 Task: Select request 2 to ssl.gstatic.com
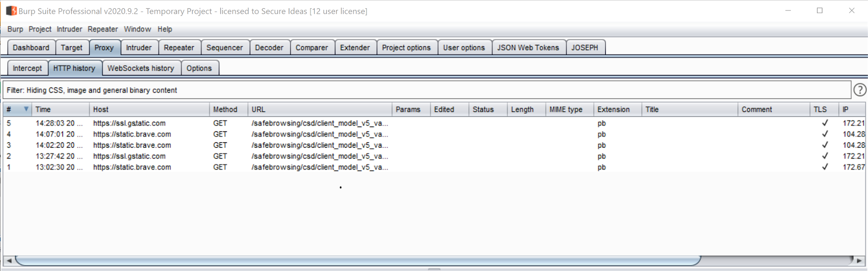coord(434,156)
